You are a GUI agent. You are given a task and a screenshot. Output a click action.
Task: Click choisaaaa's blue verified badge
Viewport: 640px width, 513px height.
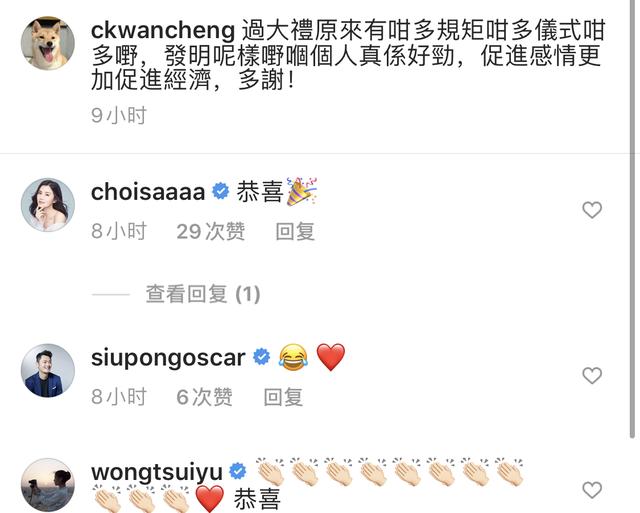click(221, 191)
